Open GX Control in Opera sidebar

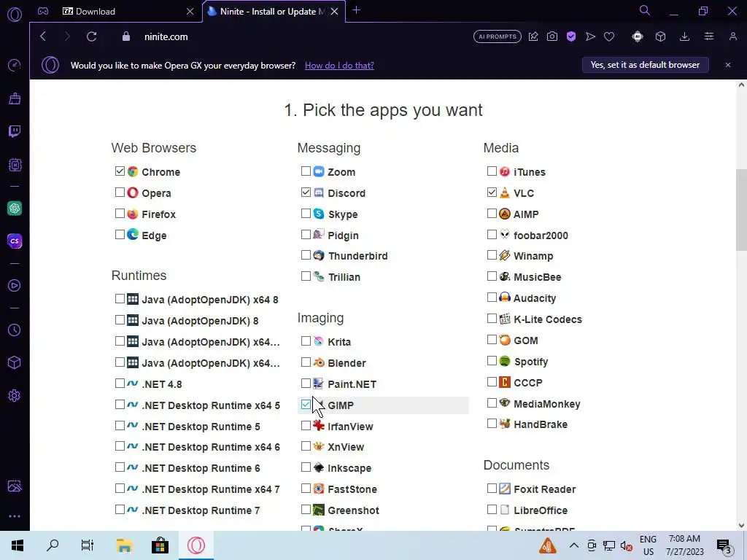click(15, 65)
